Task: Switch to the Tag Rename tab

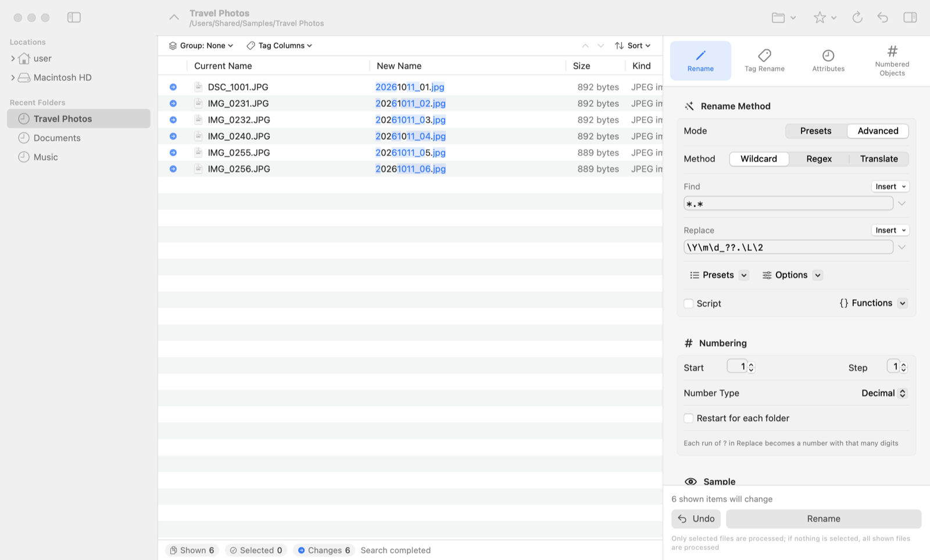Action: tap(764, 60)
